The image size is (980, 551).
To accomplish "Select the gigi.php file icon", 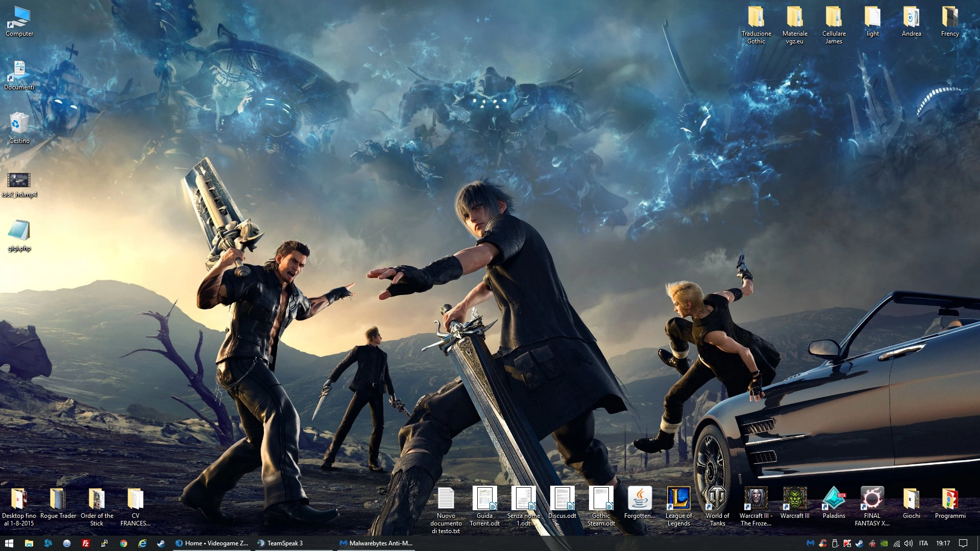I will click(x=19, y=236).
